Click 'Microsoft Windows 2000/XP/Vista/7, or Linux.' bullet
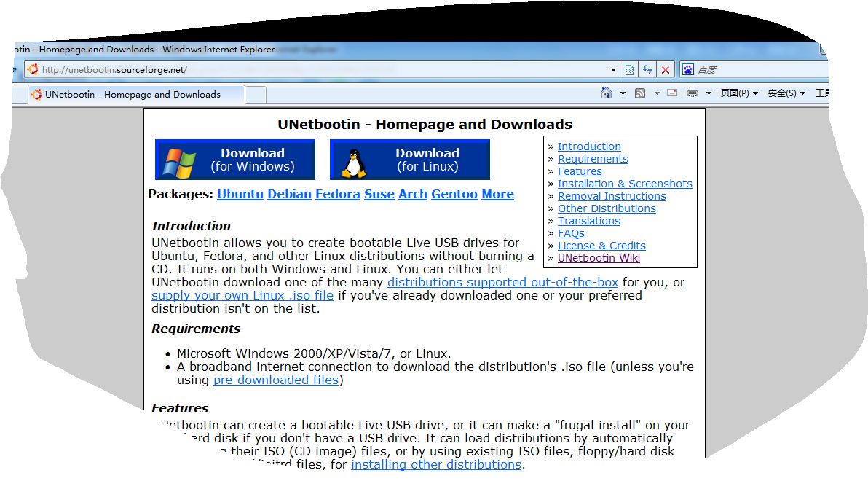868x481 pixels. [314, 353]
